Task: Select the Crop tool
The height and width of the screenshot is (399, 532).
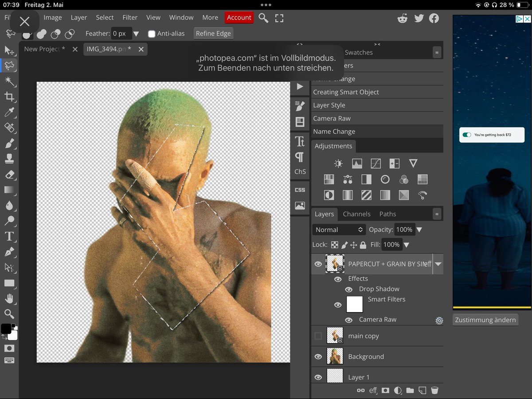Action: click(x=9, y=97)
